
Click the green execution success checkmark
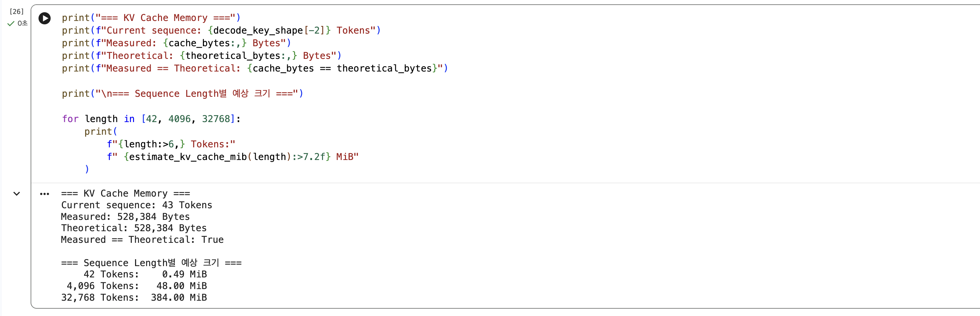click(x=11, y=24)
